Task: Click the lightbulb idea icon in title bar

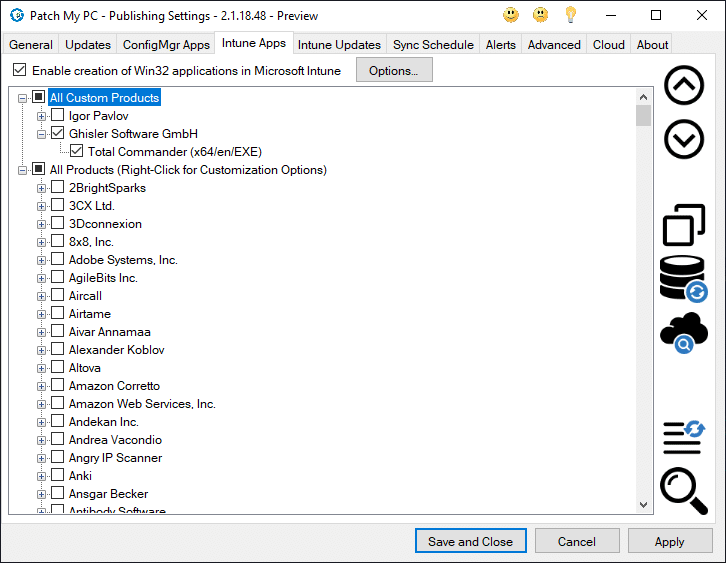Action: click(x=571, y=15)
